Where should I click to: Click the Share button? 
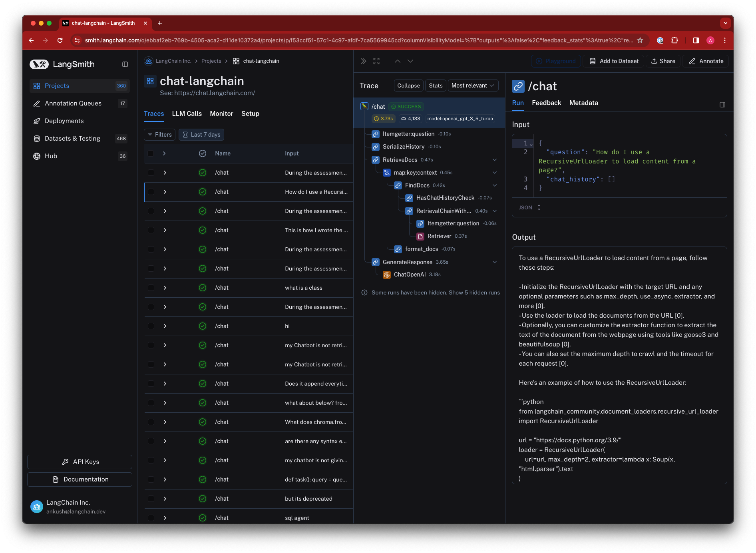pyautogui.click(x=663, y=61)
